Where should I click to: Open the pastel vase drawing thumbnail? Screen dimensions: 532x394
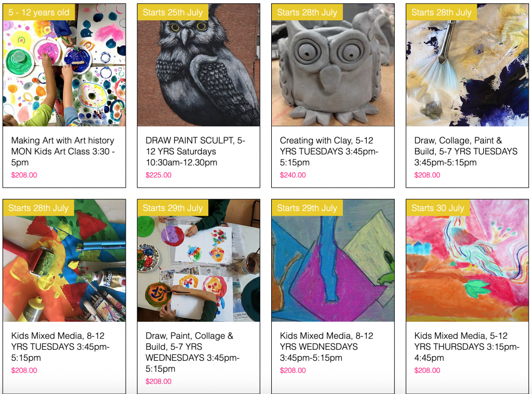pos(333,260)
